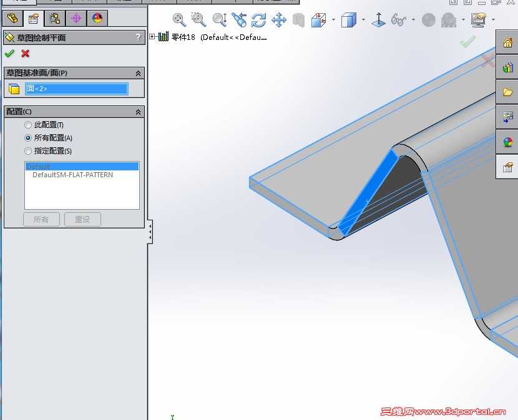Click the blue highlighted face on model
The width and height of the screenshot is (518, 420).
pyautogui.click(x=368, y=193)
